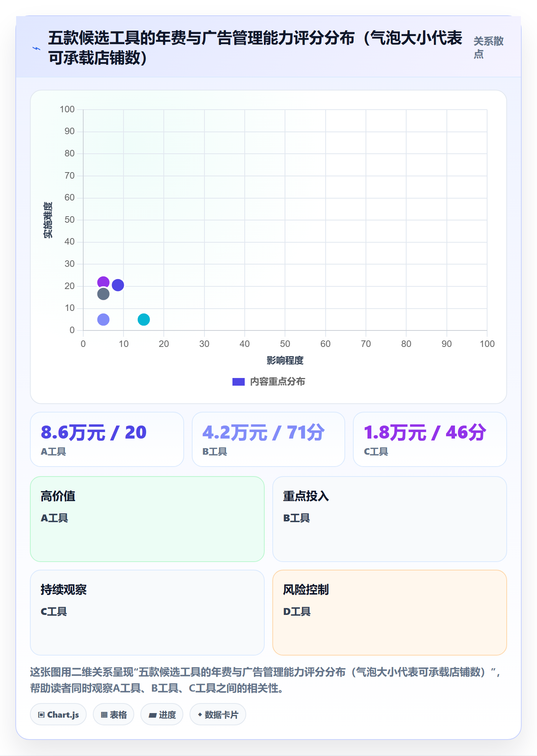Click the 表格 tag chip
This screenshot has width=537, height=756.
(114, 715)
